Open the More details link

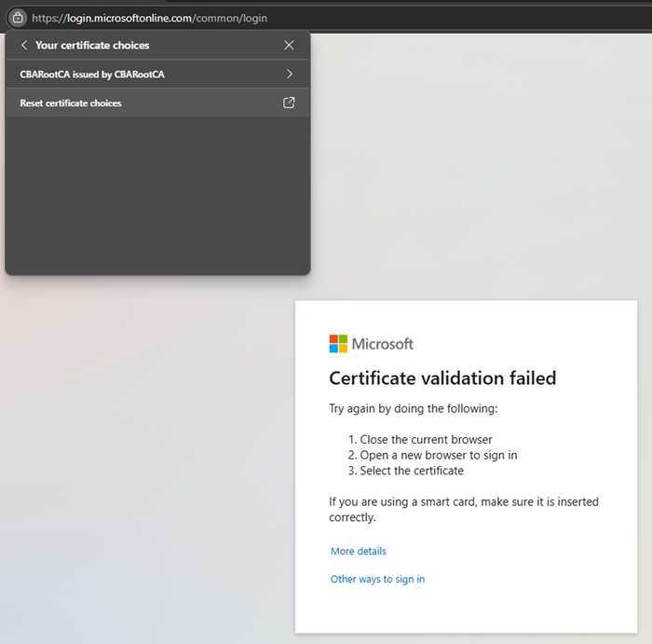click(358, 551)
